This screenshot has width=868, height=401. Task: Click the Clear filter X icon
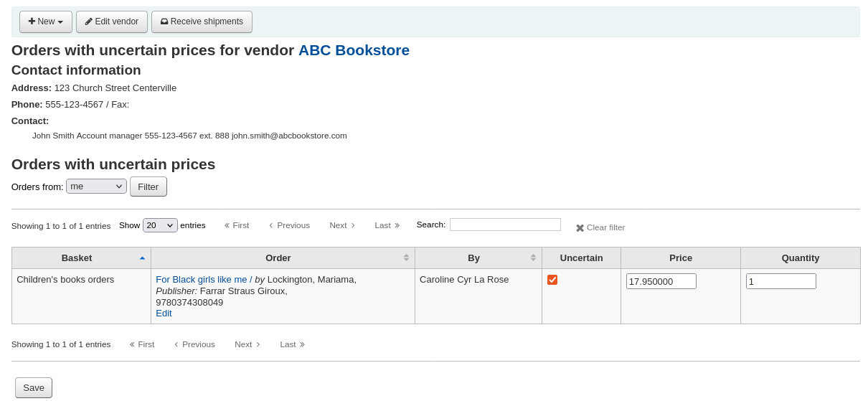click(x=580, y=228)
